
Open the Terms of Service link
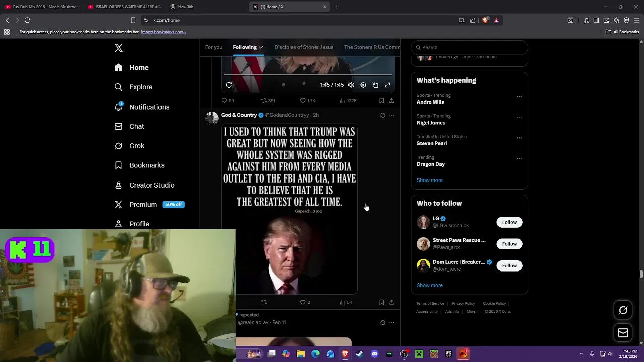(x=430, y=304)
